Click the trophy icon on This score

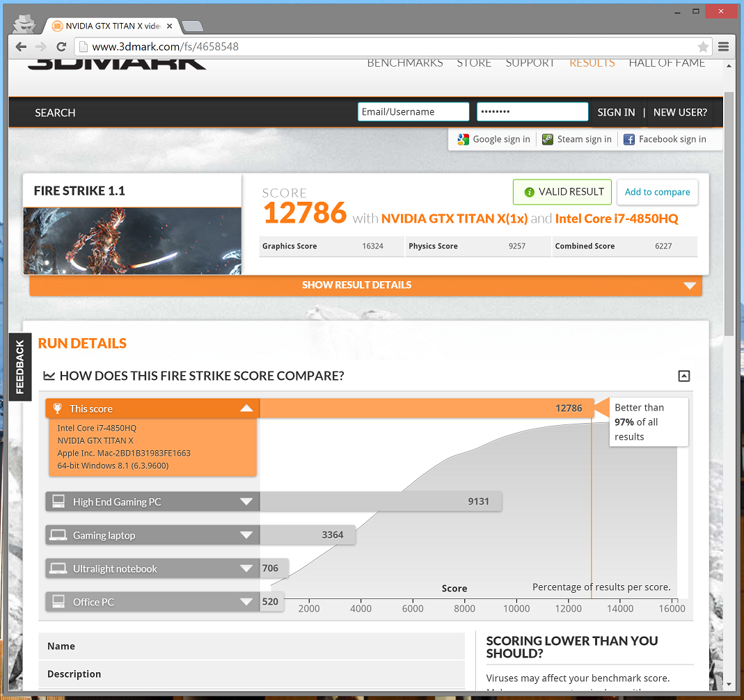click(x=57, y=408)
